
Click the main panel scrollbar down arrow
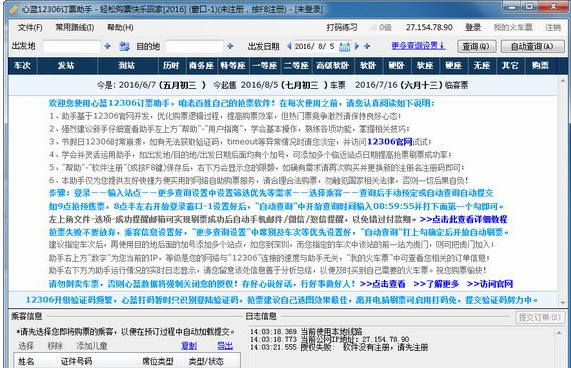coord(563,302)
